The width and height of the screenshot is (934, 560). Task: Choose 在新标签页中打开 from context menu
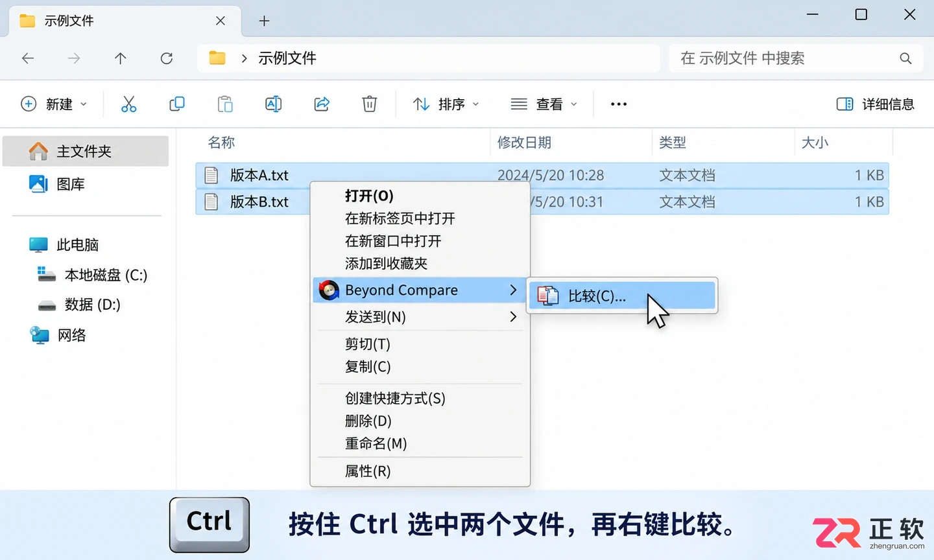pyautogui.click(x=400, y=218)
